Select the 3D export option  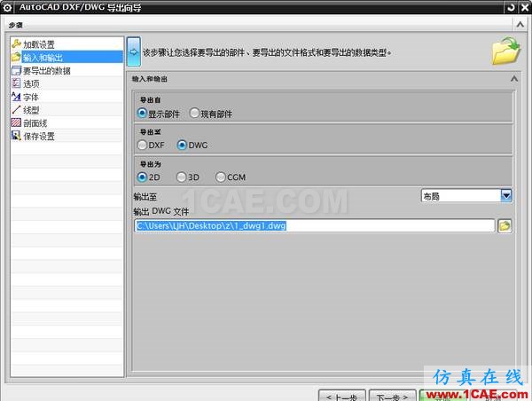pos(182,177)
